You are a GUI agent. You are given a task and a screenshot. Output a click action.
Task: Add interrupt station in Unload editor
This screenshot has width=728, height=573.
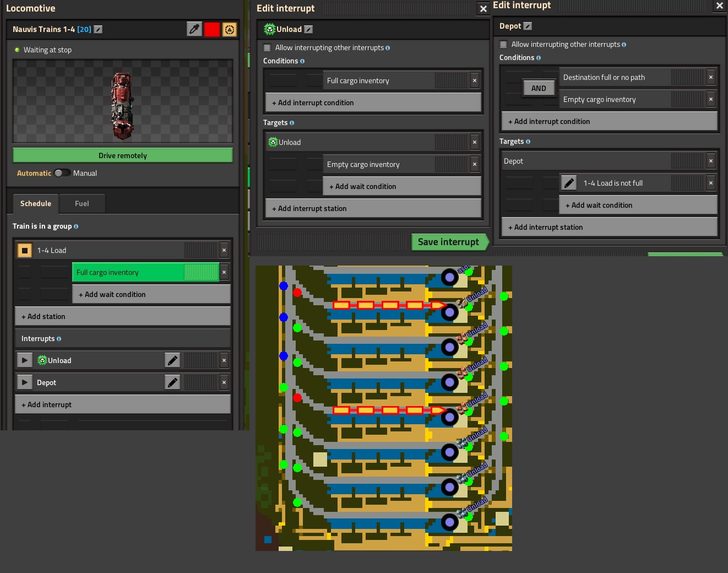pos(373,208)
